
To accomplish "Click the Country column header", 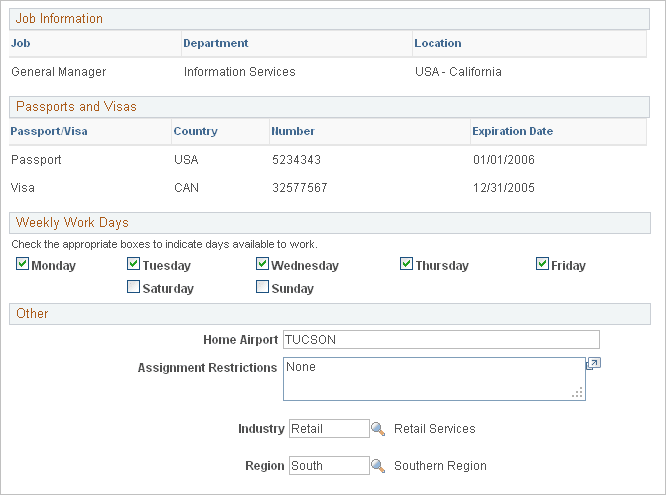I will 195,131.
